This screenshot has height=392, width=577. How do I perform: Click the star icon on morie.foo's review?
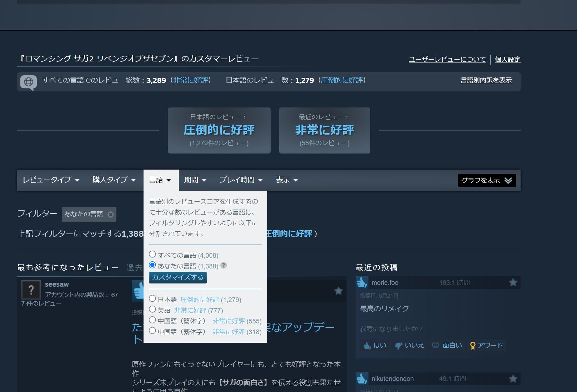tap(513, 283)
